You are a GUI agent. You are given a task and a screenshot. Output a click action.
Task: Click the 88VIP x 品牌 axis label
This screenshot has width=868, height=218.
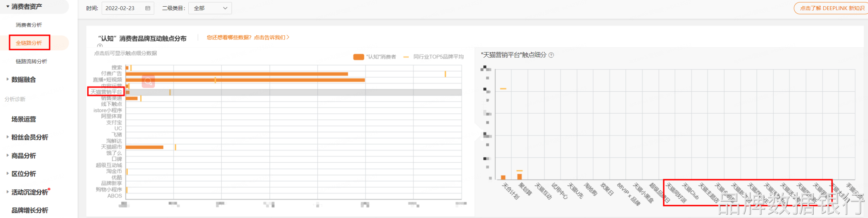(628, 194)
